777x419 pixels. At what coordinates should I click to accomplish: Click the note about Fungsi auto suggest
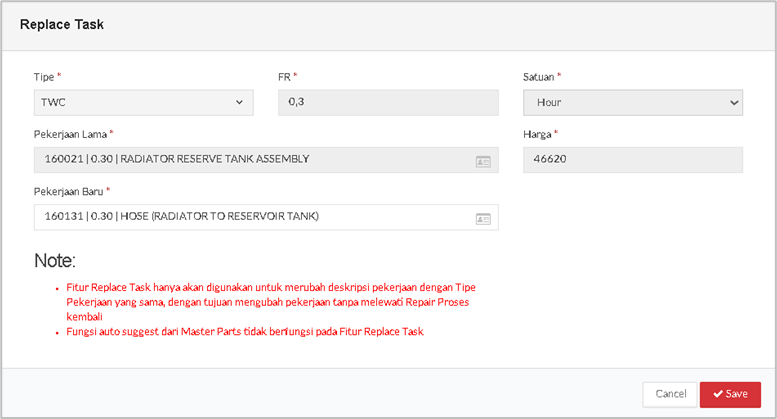point(245,331)
